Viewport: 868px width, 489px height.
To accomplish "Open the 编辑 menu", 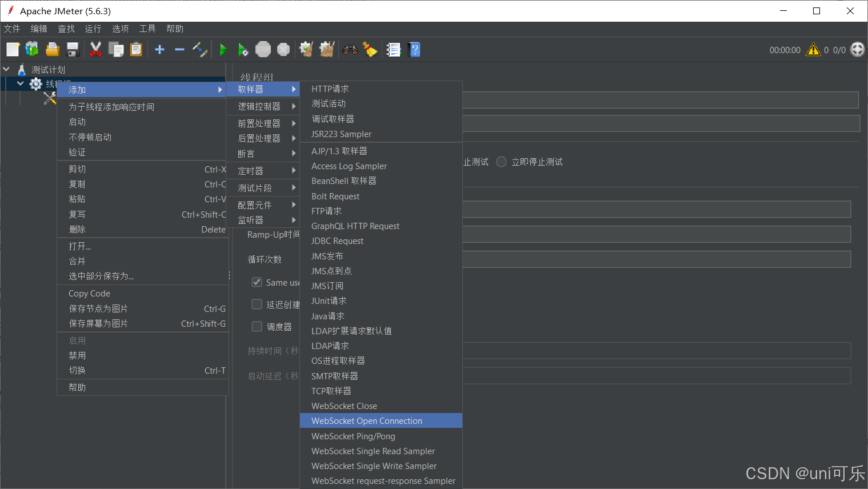I will (x=39, y=29).
